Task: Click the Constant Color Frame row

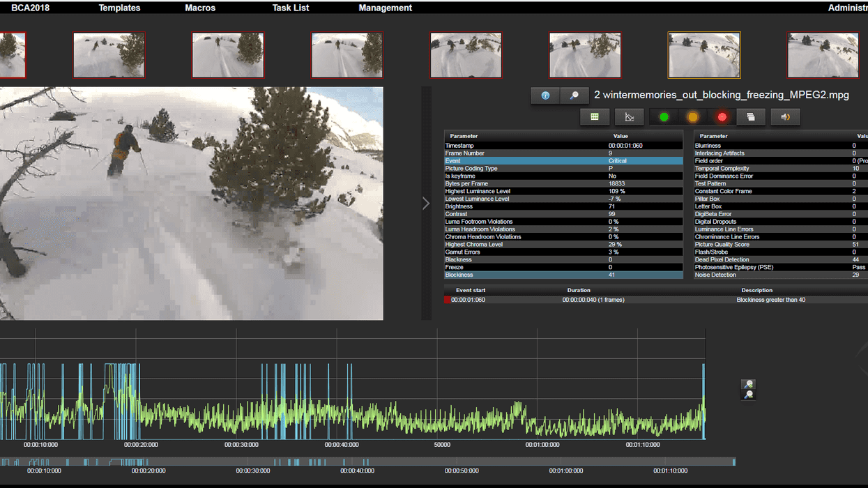Action: [x=781, y=191]
